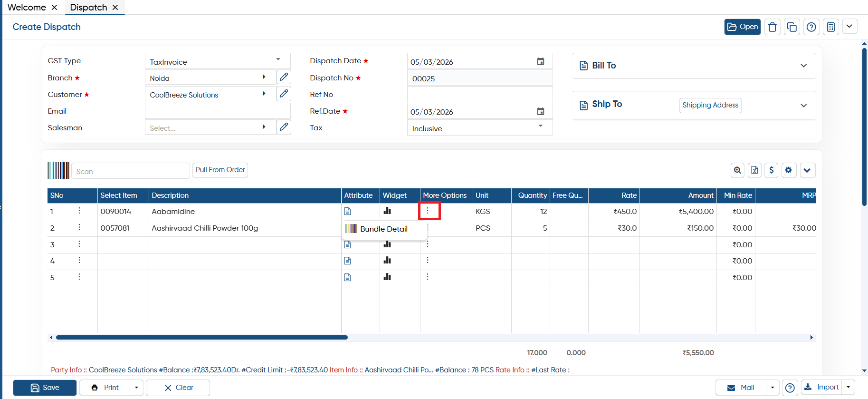This screenshot has width=868, height=399.
Task: Open the GST Type dropdown
Action: pyautogui.click(x=218, y=61)
